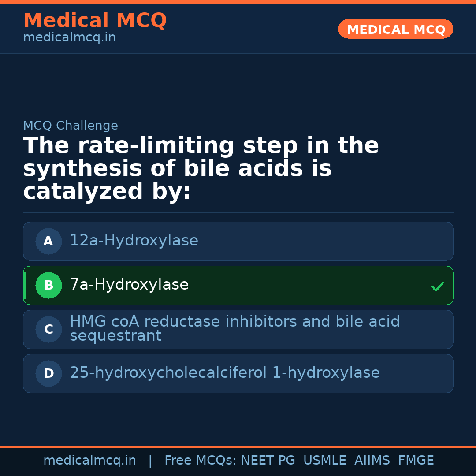Viewport: 476px width, 476px height.
Task: Click the Free MCQs label in the footer
Action: point(201,461)
